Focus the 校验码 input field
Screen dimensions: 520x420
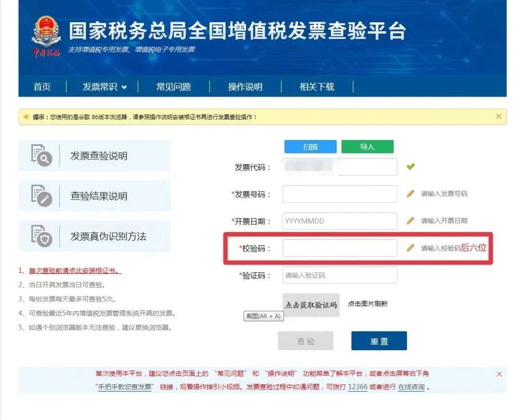[340, 248]
